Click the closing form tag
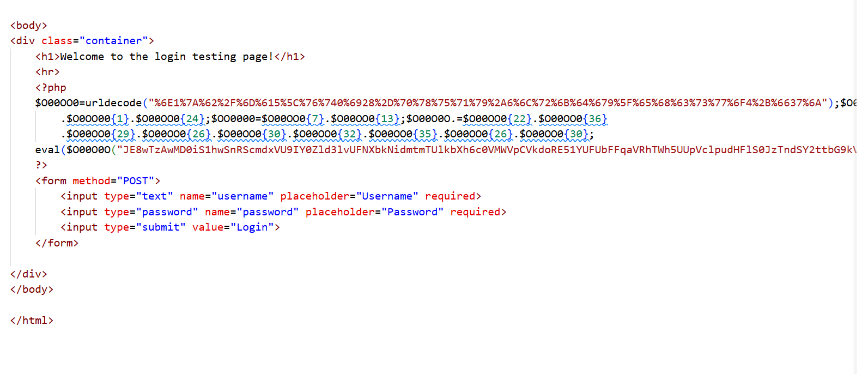Screen dimensions: 868x374 click(x=57, y=243)
